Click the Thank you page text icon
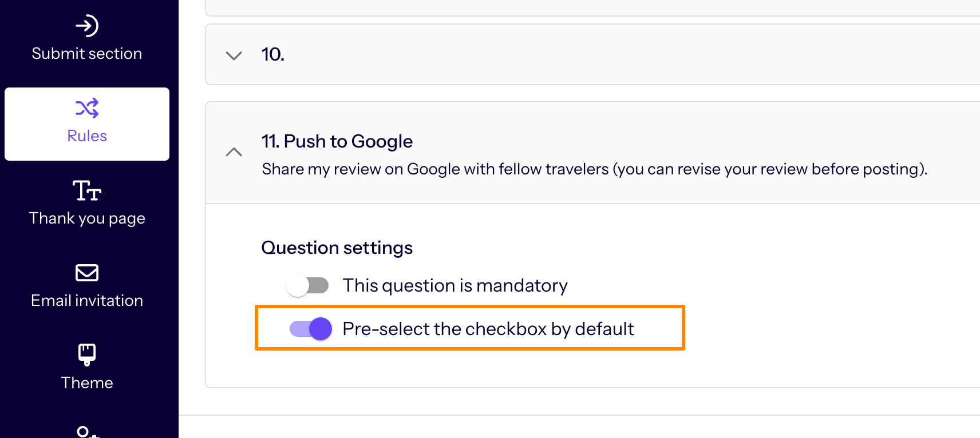Viewport: 980px width, 438px height. (x=87, y=190)
